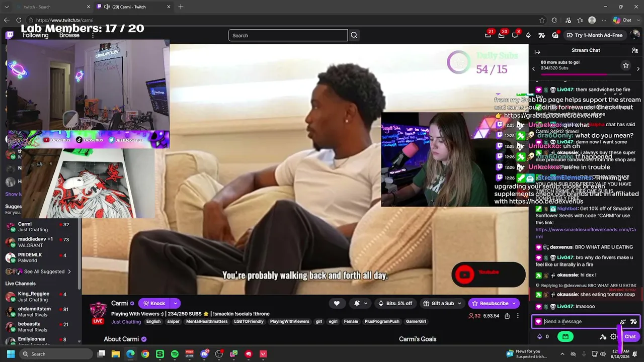Bookmark this page with the star icon
Screen dimensions: 644x362
(542, 20)
